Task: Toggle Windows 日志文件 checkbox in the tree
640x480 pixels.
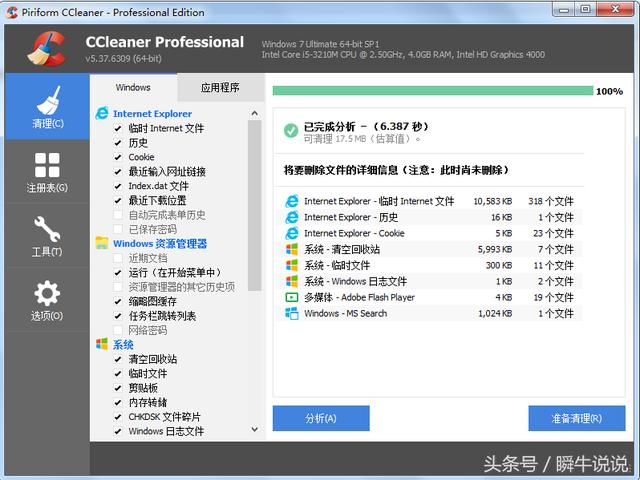Action: point(118,431)
